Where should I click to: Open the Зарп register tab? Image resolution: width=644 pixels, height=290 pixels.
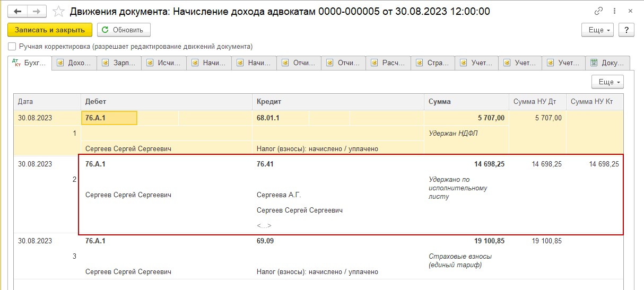pyautogui.click(x=119, y=63)
